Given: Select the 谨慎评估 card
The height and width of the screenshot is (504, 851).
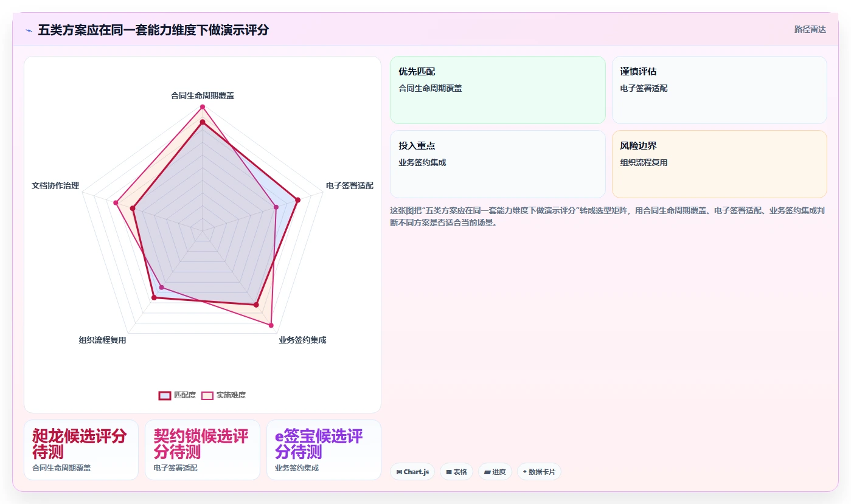Looking at the screenshot, I should [719, 90].
